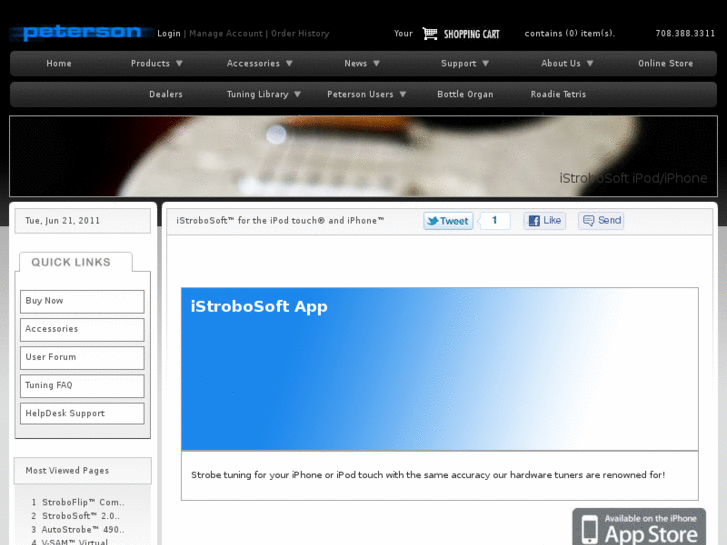Go to the Home page

tap(59, 64)
